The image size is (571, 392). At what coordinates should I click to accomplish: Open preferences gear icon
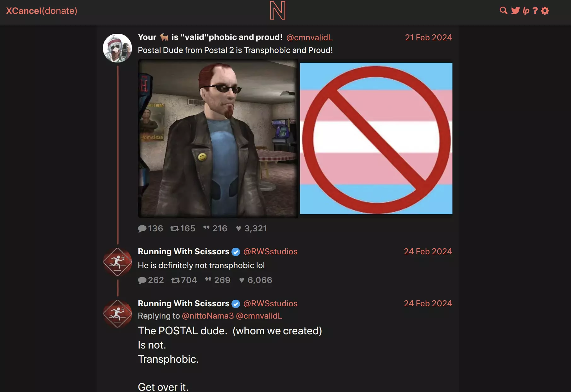(x=545, y=11)
